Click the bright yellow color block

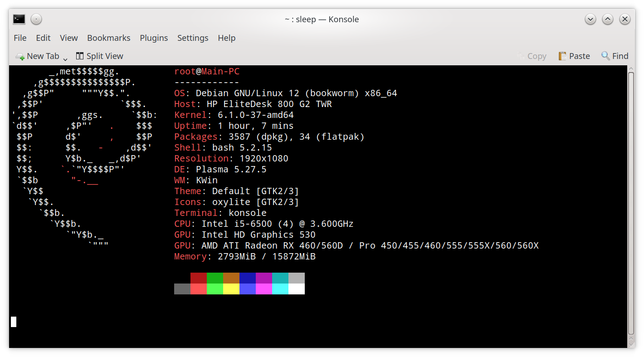(x=231, y=289)
